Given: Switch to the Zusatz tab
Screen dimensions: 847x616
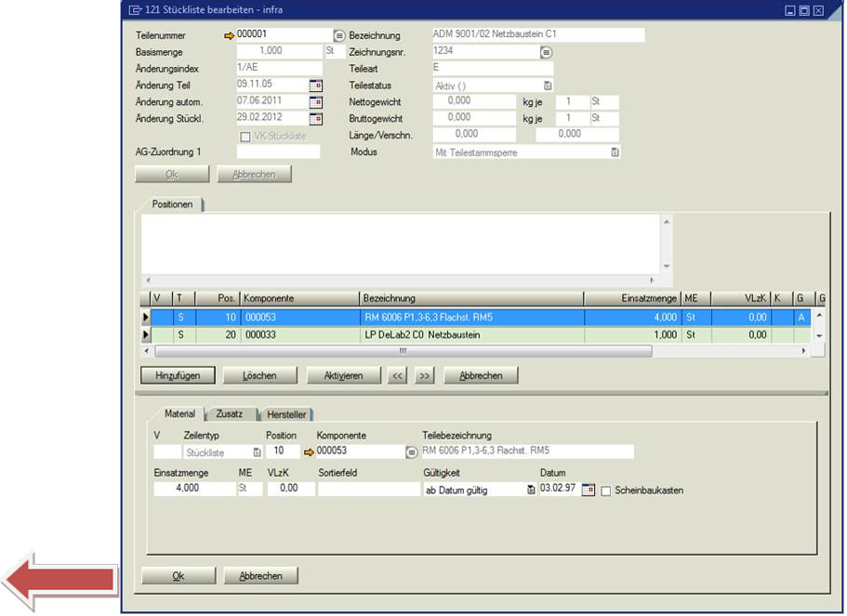Looking at the screenshot, I should (x=229, y=413).
